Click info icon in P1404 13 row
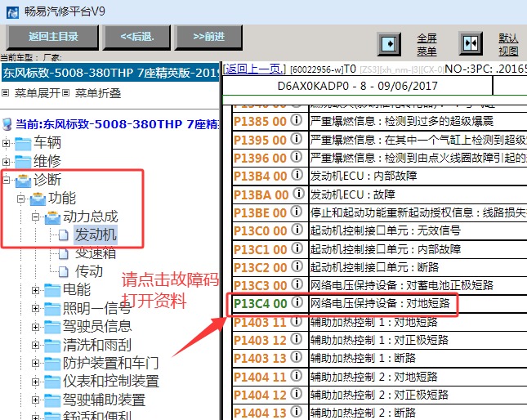The height and width of the screenshot is (420, 527). click(x=296, y=411)
